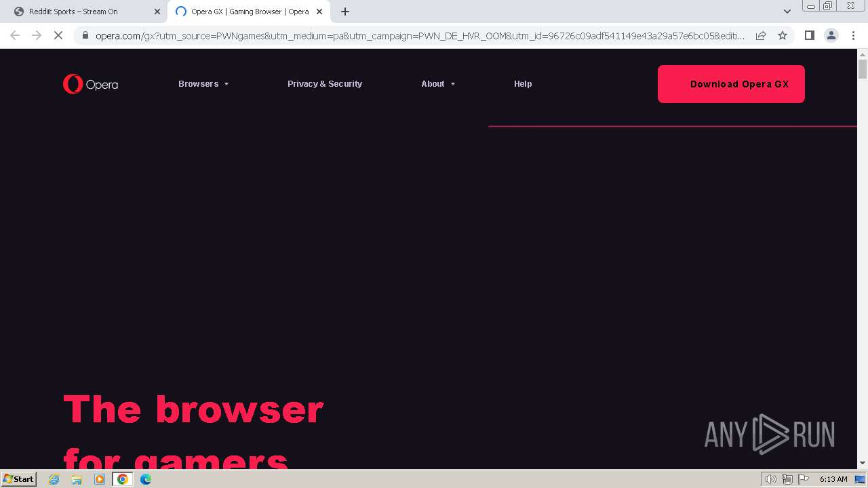Expand the About dropdown menu
The height and width of the screenshot is (488, 868).
coord(438,84)
